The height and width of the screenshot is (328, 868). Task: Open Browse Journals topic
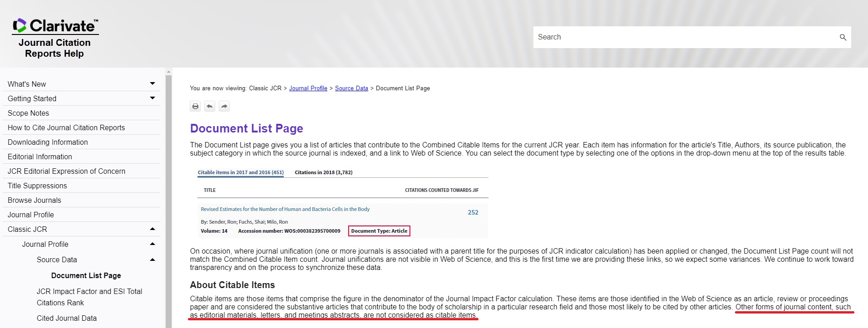coord(35,200)
